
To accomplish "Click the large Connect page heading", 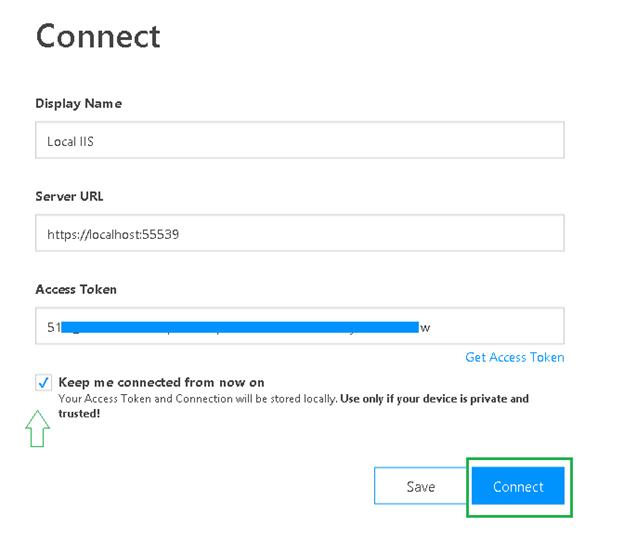I will tap(98, 37).
